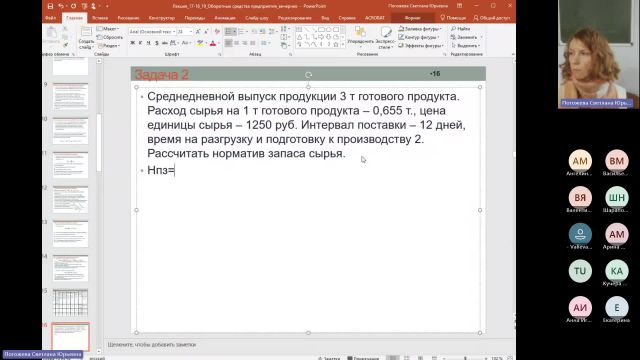The height and width of the screenshot is (360, 640).
Task: Click Найти to search text
Action: click(461, 29)
